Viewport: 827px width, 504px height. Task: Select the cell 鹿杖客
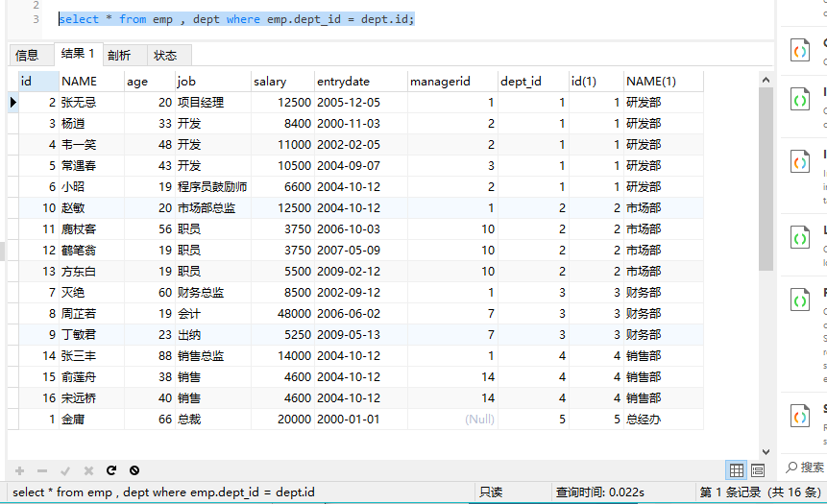coord(92,228)
